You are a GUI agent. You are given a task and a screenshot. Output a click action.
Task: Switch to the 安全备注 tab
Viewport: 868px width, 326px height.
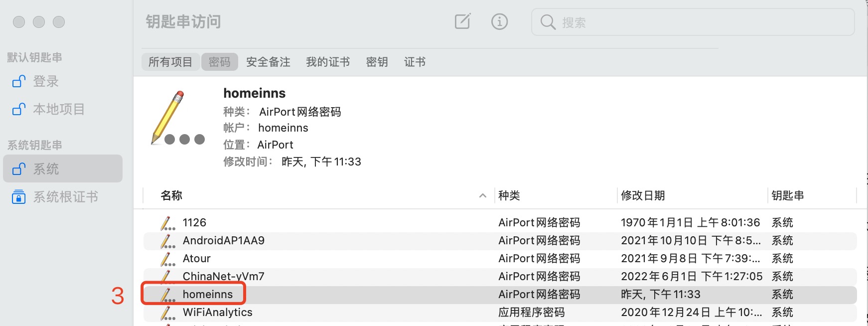(x=268, y=62)
